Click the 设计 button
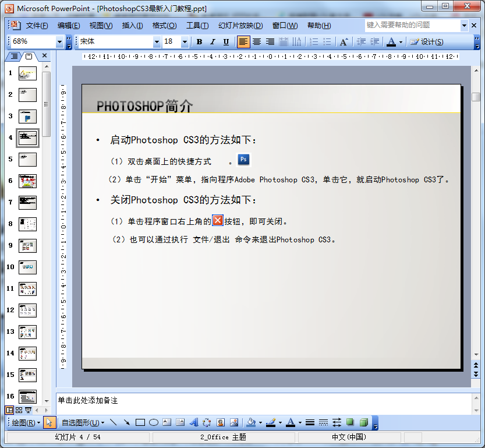Screen dimensions: 485x448 click(427, 42)
